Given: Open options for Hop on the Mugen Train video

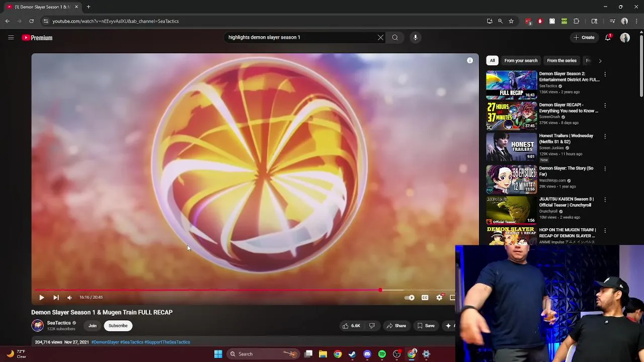Looking at the screenshot, I should click(x=605, y=231).
